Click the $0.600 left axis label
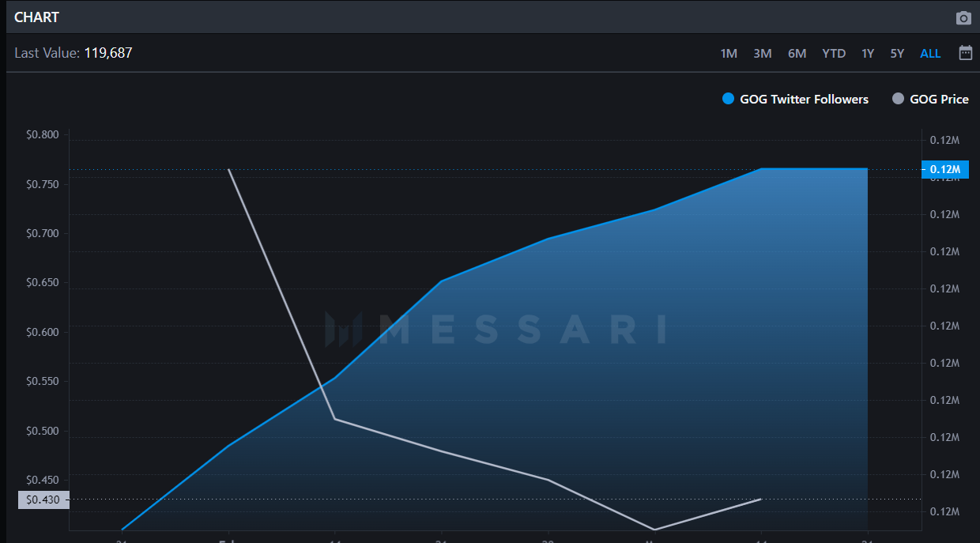This screenshot has width=980, height=543. tap(43, 332)
